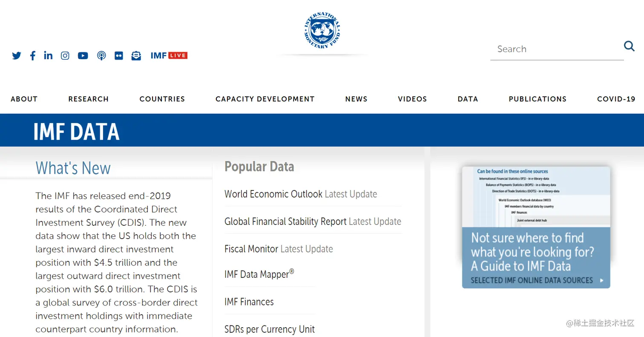The width and height of the screenshot is (644, 337).
Task: Click the International Monetary Fund logo
Action: (322, 30)
